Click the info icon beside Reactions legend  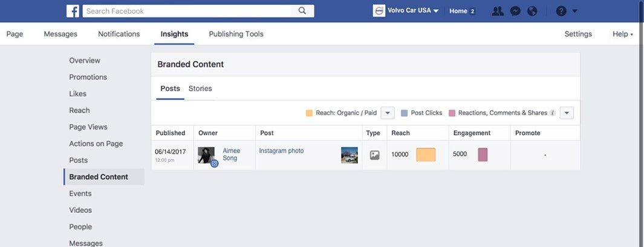[552, 113]
